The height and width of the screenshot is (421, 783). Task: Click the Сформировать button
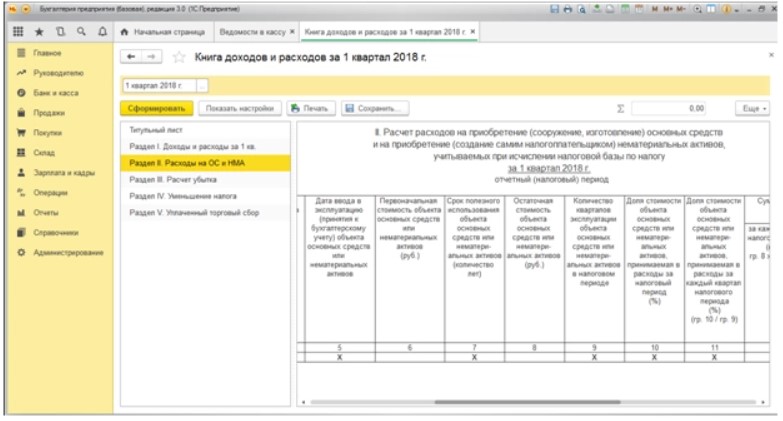click(x=156, y=108)
